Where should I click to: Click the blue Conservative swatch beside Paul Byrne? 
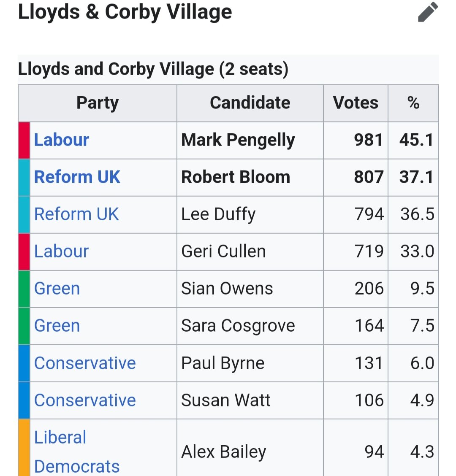pyautogui.click(x=24, y=363)
